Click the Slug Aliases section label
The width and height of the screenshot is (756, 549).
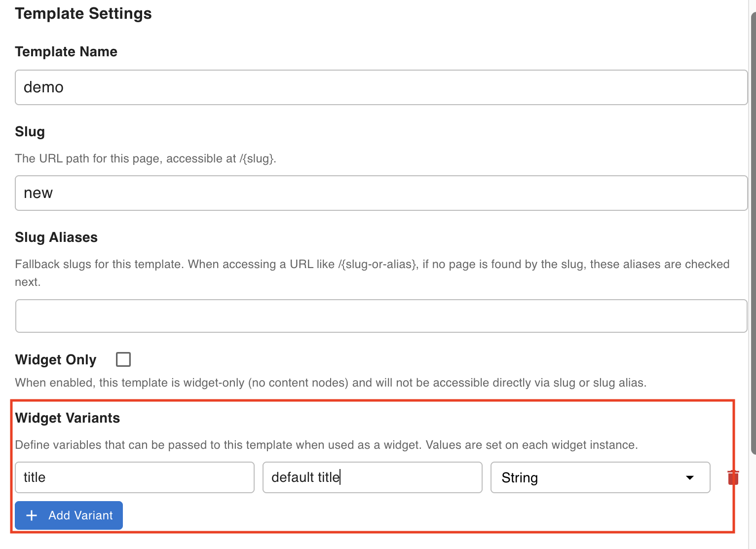pos(56,237)
